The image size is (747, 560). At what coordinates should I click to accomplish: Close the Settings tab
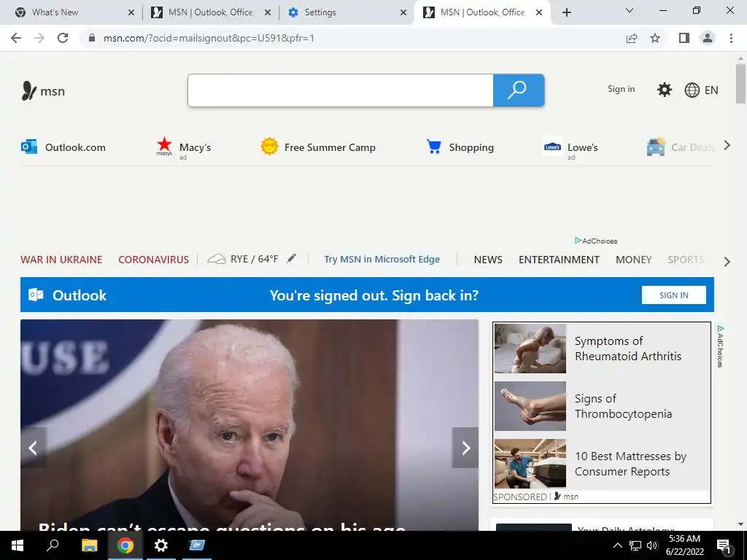point(403,12)
